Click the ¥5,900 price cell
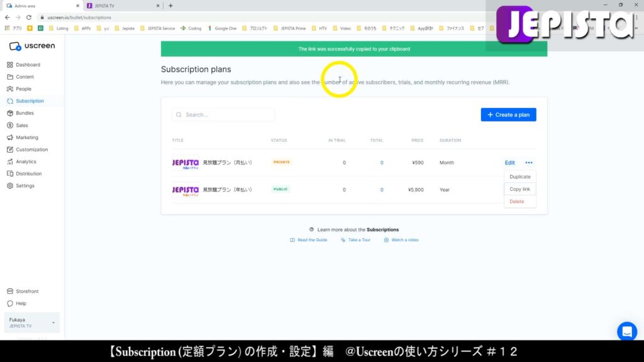644x362 pixels. tap(416, 190)
